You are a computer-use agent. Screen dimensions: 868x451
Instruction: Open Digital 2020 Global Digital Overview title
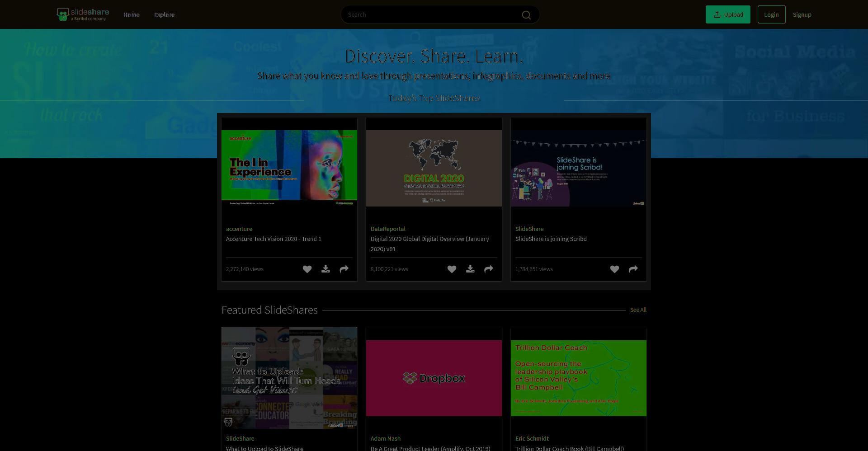(430, 244)
